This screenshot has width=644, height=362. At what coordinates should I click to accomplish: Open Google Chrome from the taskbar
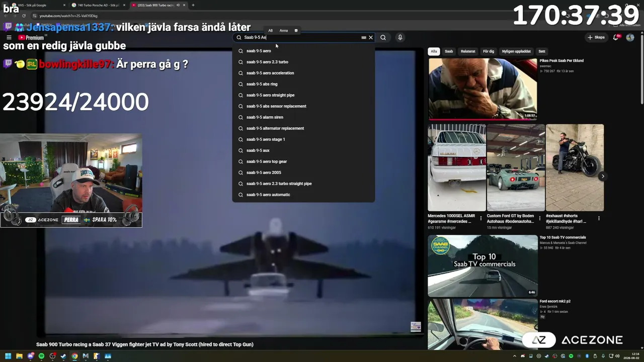74,356
